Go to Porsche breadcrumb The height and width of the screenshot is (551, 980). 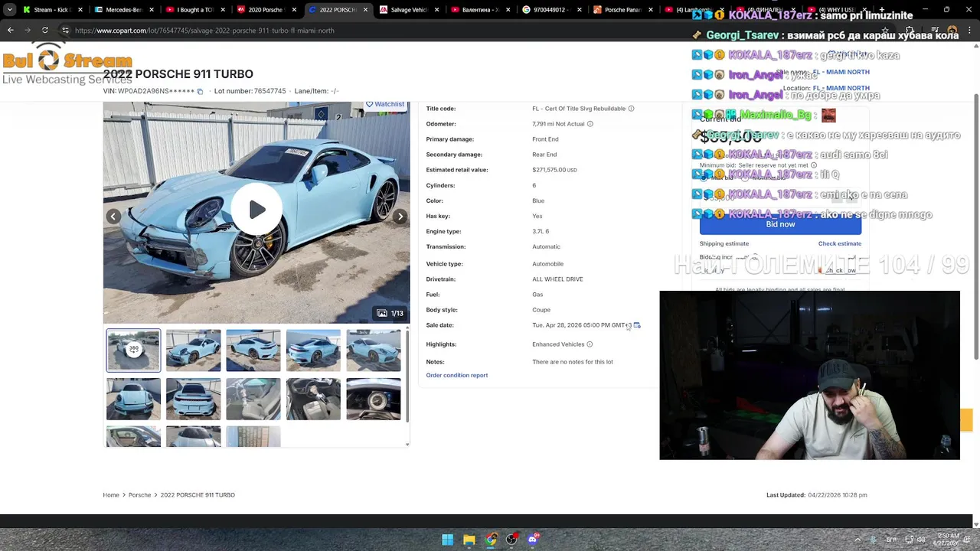139,495
